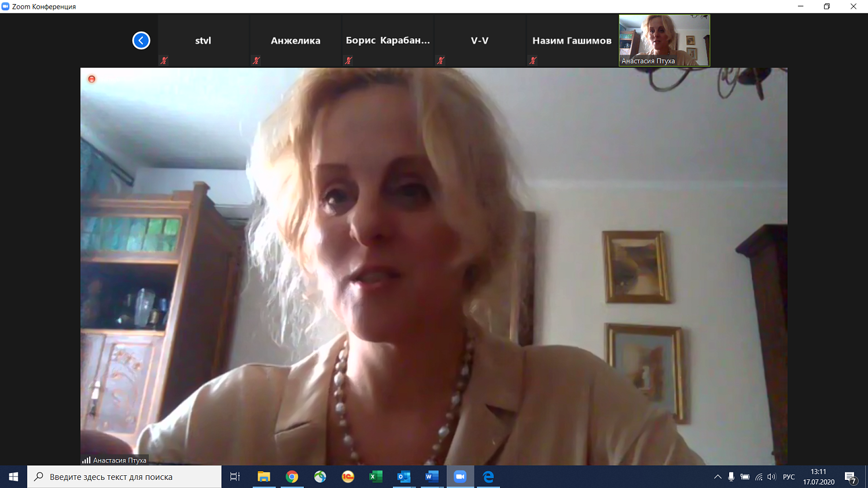Open File Explorer from the taskbar

coord(264,477)
